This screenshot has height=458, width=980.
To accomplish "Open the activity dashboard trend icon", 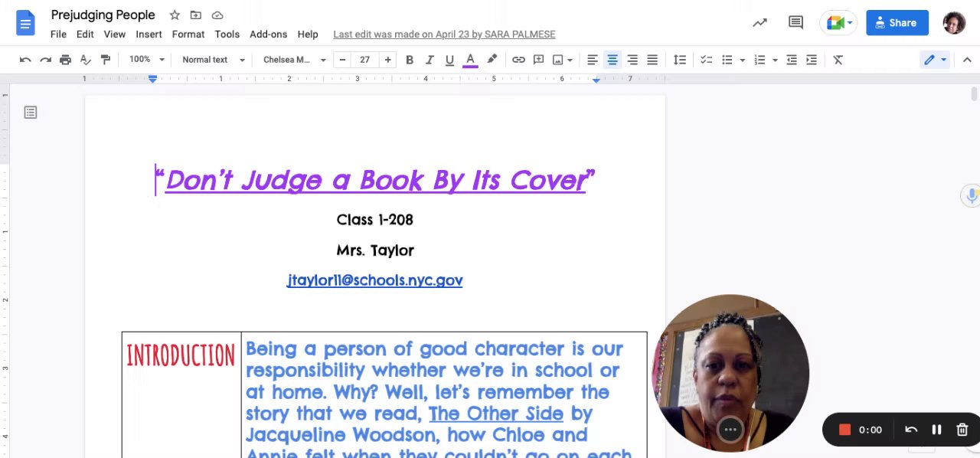I will [x=759, y=23].
